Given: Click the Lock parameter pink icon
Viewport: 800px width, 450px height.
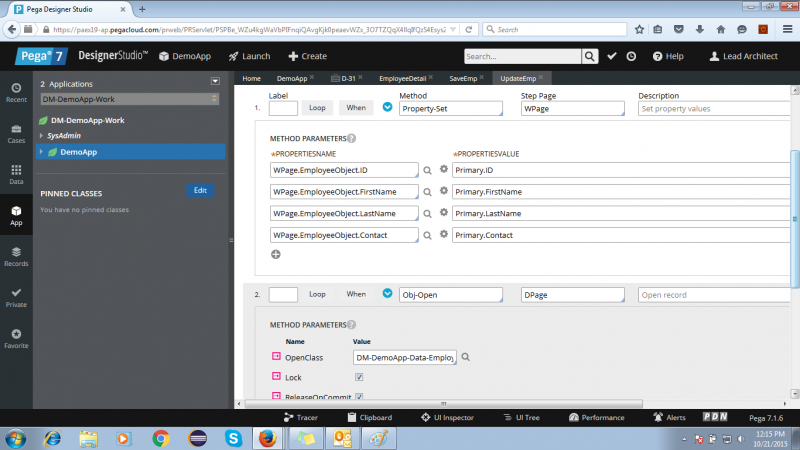Looking at the screenshot, I should click(276, 376).
